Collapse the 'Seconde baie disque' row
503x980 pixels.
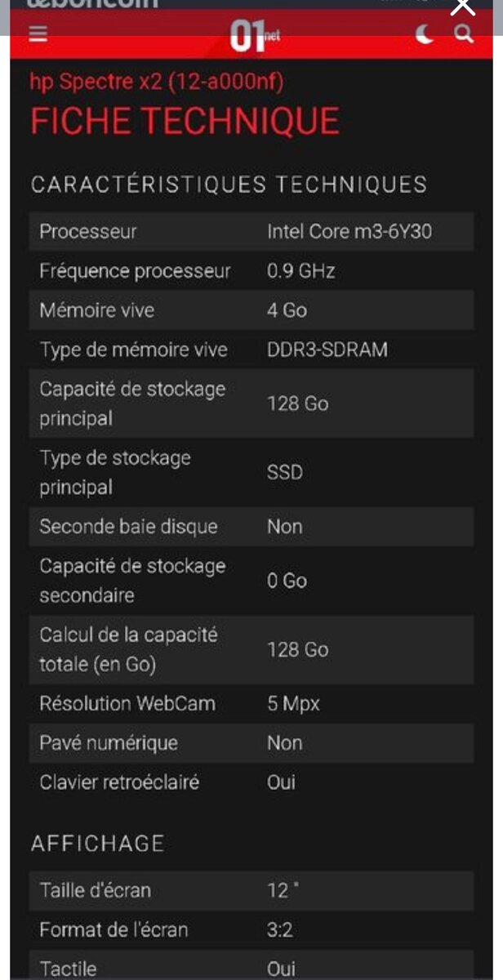[x=251, y=527]
